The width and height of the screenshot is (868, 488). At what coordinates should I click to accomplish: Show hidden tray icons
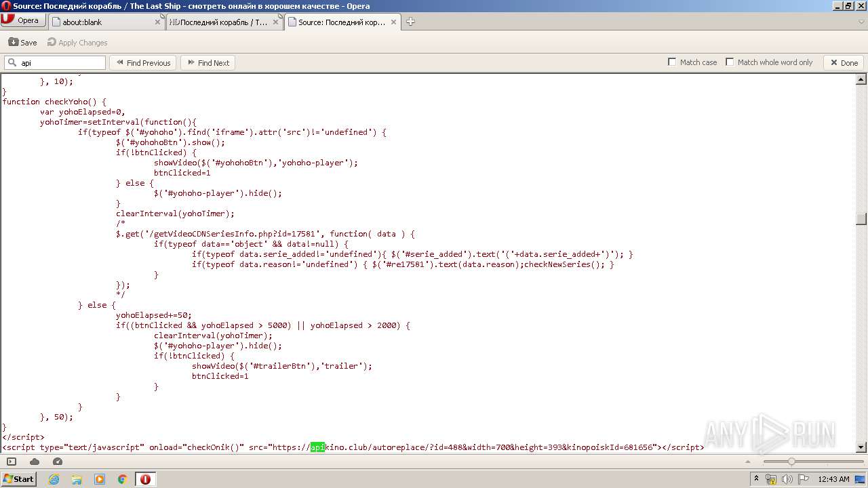coord(757,479)
